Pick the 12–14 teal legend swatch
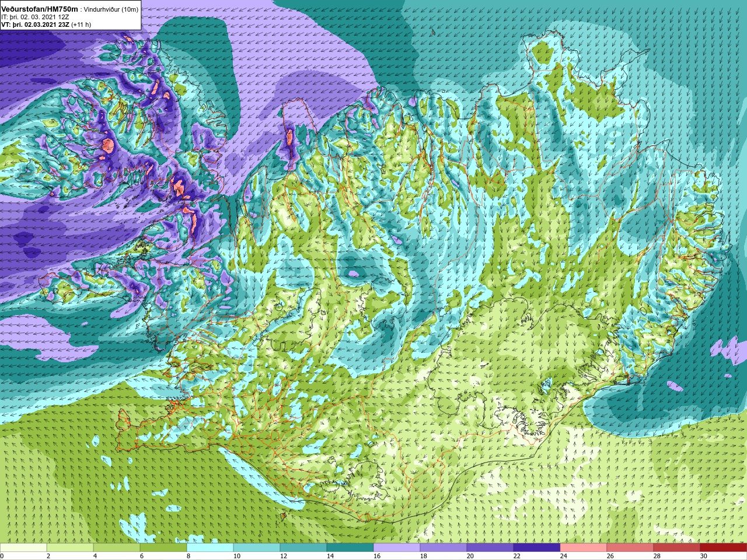747x560 pixels. (303, 547)
